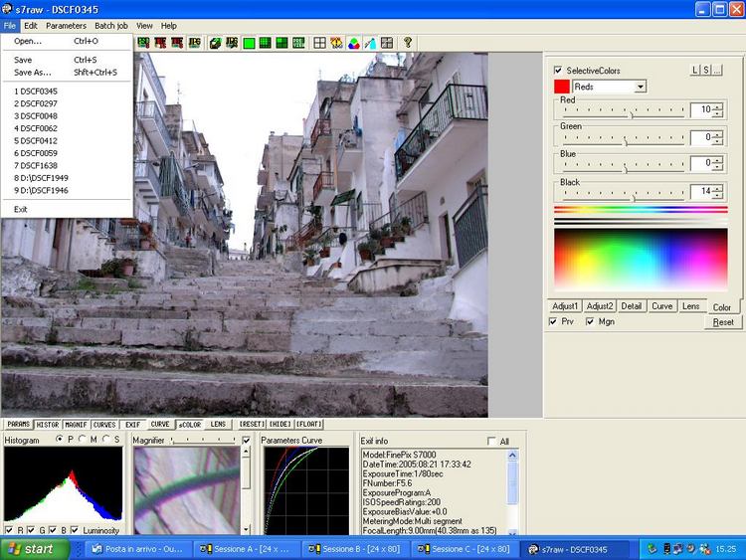The height and width of the screenshot is (560, 746).
Task: Open recent file 2 DSCF0297
Action: coord(36,103)
